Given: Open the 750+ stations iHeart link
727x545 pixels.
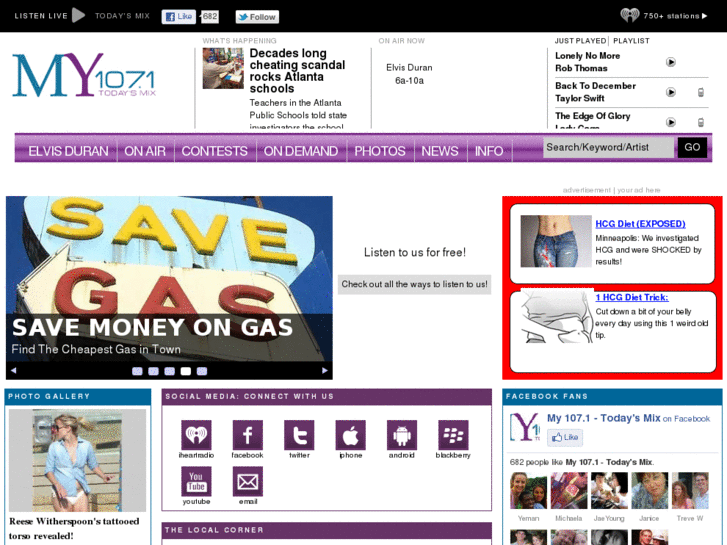Looking at the screenshot, I should 675,16.
